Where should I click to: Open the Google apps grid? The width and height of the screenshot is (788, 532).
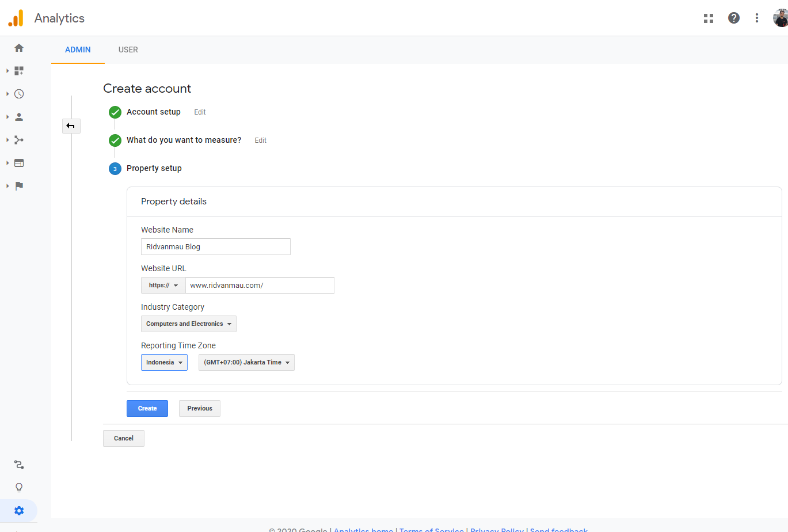(x=709, y=18)
